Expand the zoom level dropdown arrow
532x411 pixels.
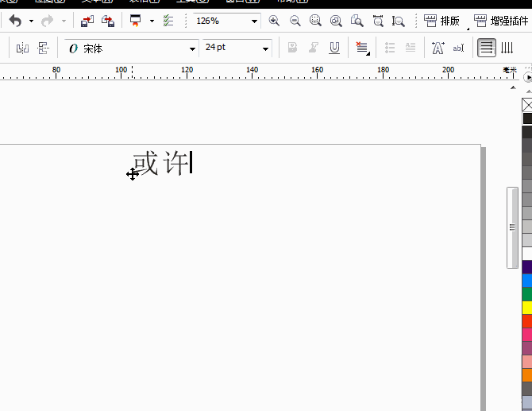(x=254, y=21)
